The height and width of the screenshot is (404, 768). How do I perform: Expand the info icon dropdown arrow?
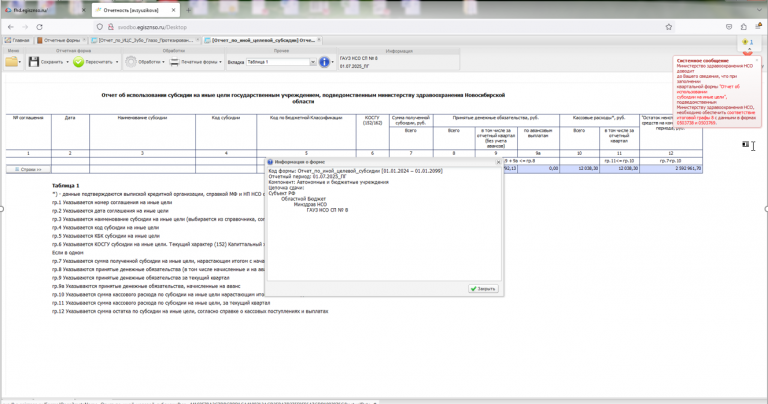click(x=333, y=62)
